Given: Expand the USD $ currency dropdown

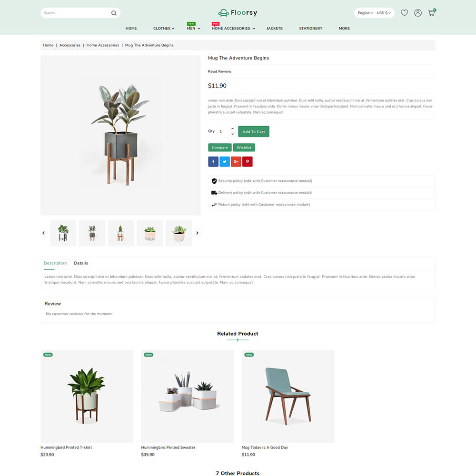Looking at the screenshot, I should (384, 13).
